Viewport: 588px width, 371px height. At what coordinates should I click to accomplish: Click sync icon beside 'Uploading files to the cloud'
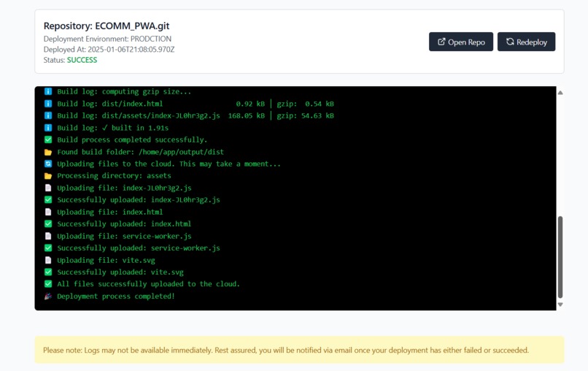point(48,164)
